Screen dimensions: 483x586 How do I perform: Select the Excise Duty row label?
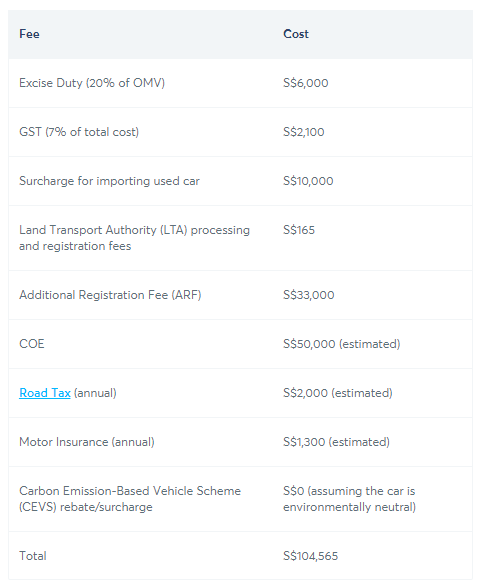point(92,83)
